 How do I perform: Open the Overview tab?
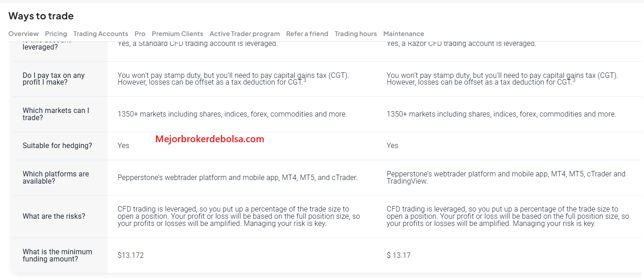click(23, 34)
